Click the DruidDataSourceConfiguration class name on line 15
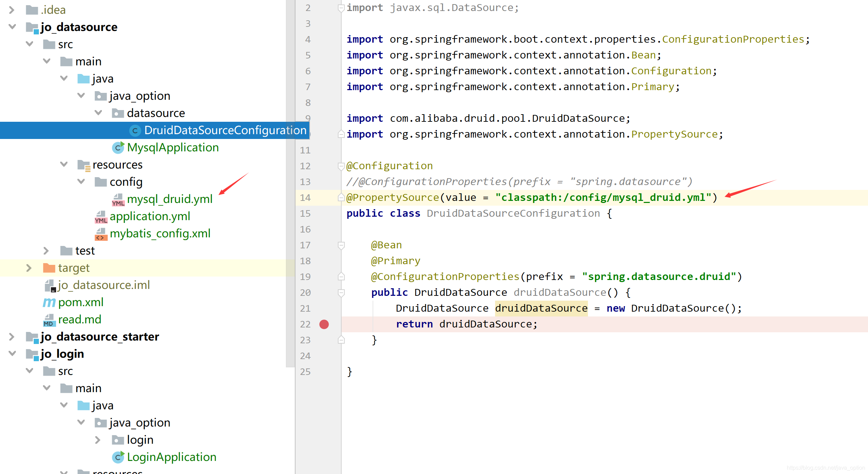Image resolution: width=868 pixels, height=474 pixels. 513,214
